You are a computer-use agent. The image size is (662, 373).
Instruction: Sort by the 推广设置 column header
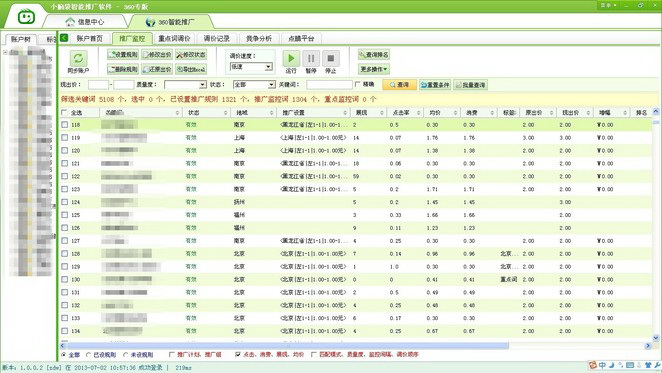click(x=314, y=113)
